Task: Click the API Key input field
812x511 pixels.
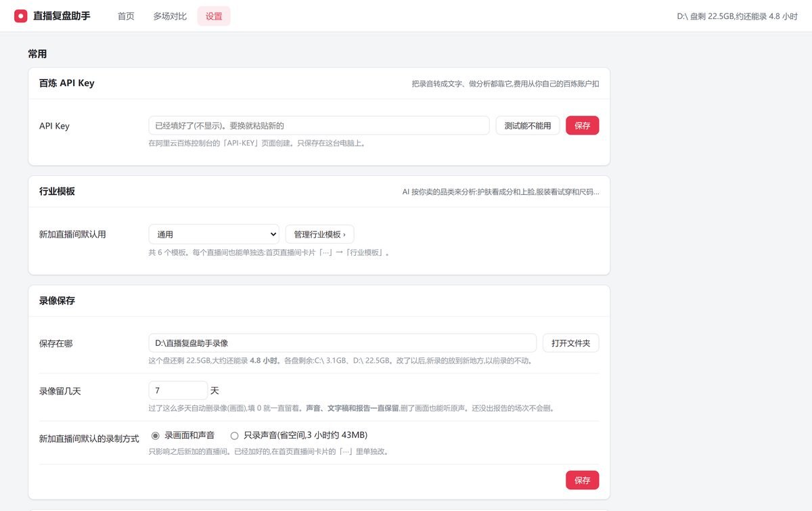Action: pos(319,125)
